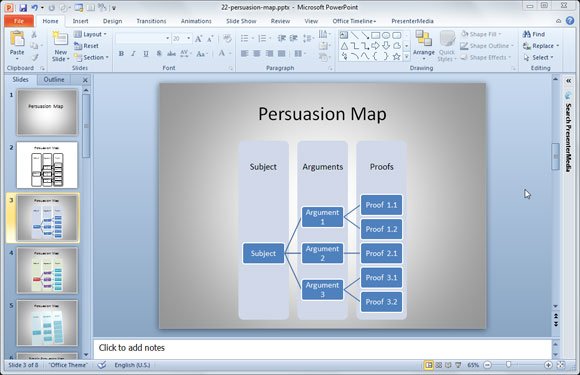Viewport: 580px width, 375px height.
Task: Toggle Align Text Right
Action: click(x=270, y=54)
